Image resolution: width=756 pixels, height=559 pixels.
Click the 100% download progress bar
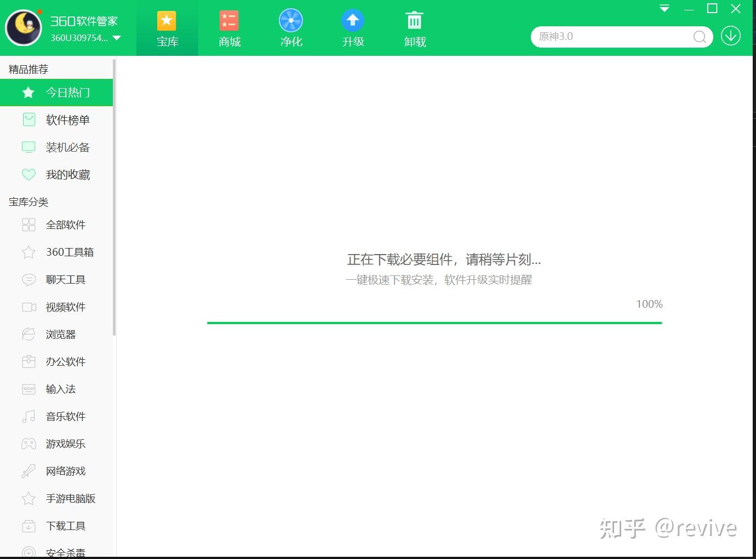coord(434,322)
